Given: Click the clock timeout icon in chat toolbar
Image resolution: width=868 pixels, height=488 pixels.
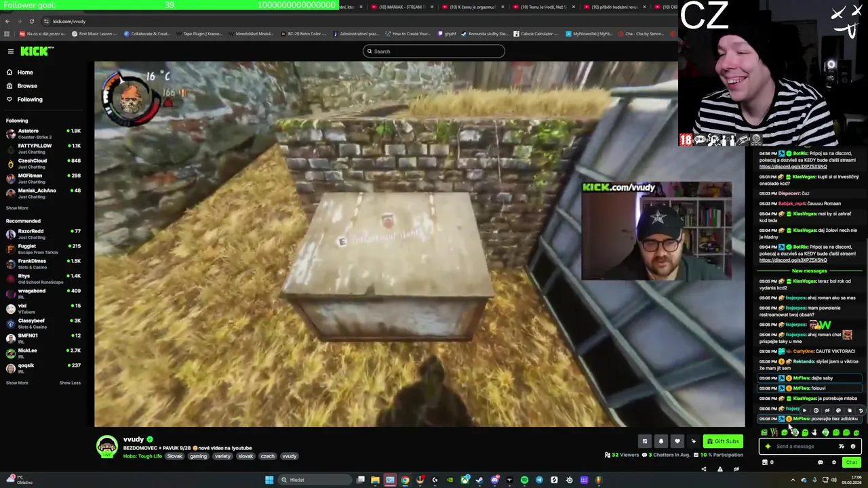Looking at the screenshot, I should (816, 411).
